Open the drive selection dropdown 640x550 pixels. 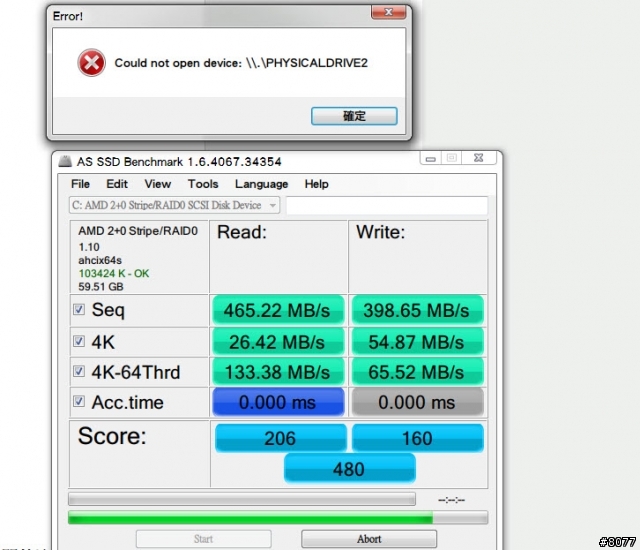click(174, 205)
